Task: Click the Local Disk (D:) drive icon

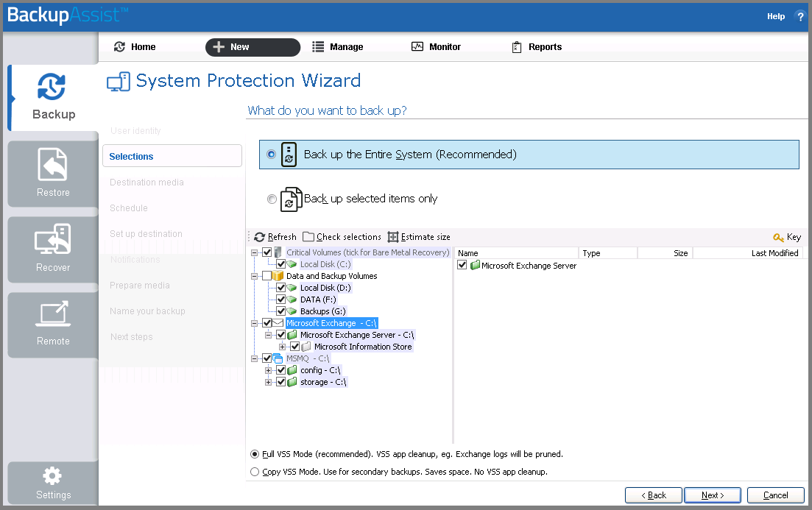Action: pos(292,288)
